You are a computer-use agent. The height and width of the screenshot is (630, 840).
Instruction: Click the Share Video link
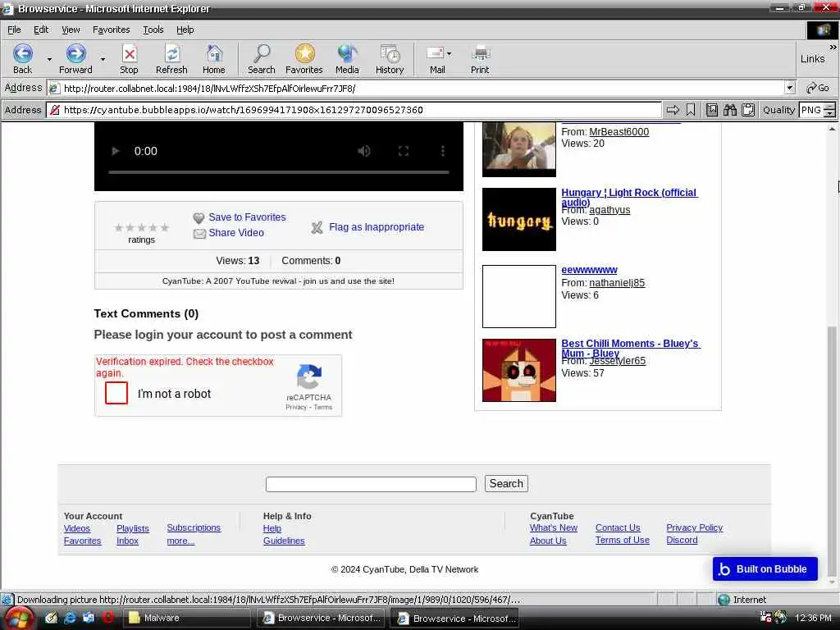236,232
